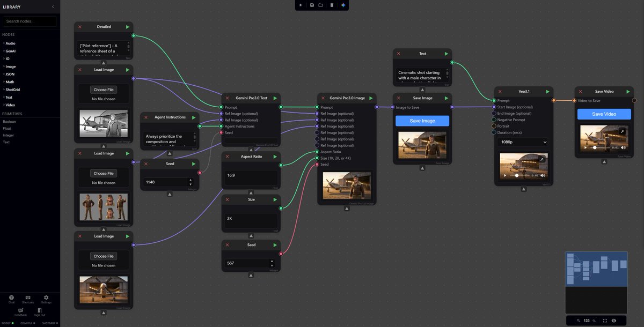Collapse the Library panel with the chevron
This screenshot has height=327, width=644.
tap(53, 6)
